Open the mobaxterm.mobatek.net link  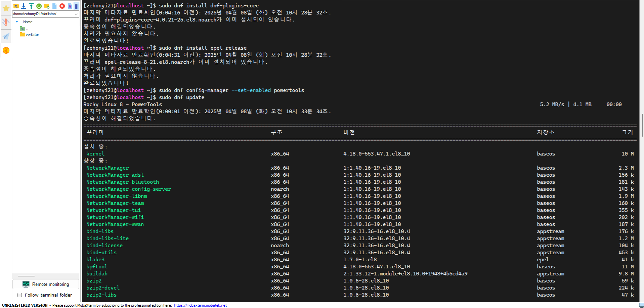click(x=200, y=305)
